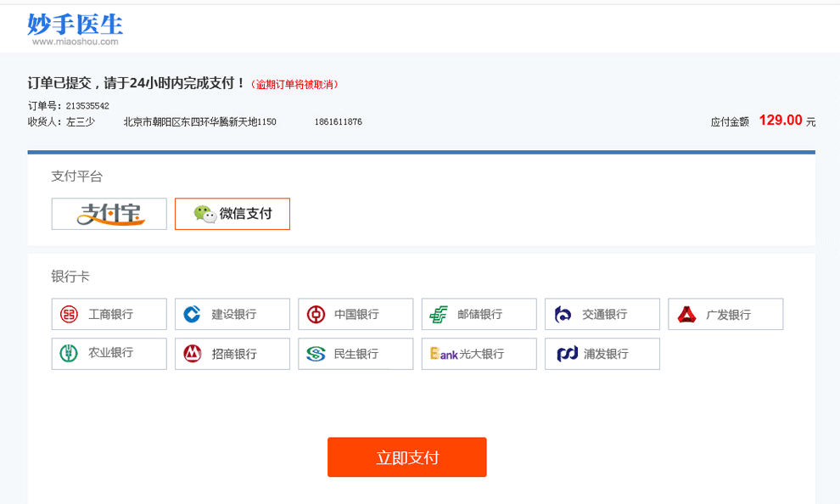Click the phone number 1861611876
Screen dimensions: 840x504
point(338,122)
